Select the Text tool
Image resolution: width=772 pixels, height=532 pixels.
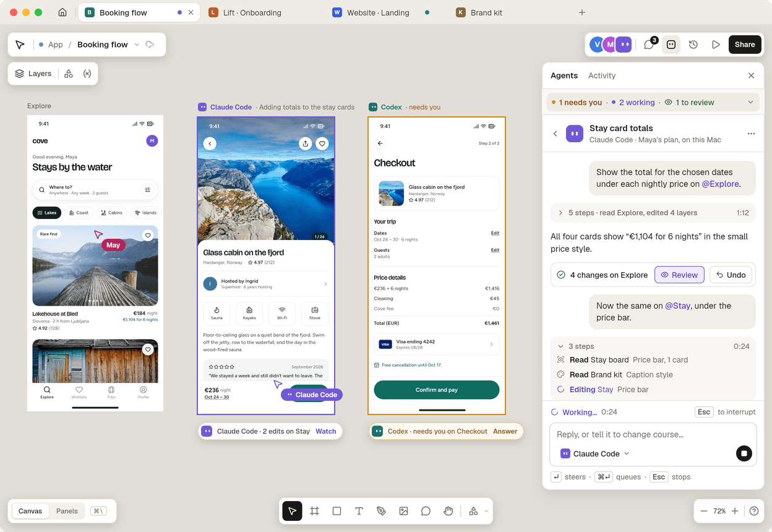coord(359,511)
